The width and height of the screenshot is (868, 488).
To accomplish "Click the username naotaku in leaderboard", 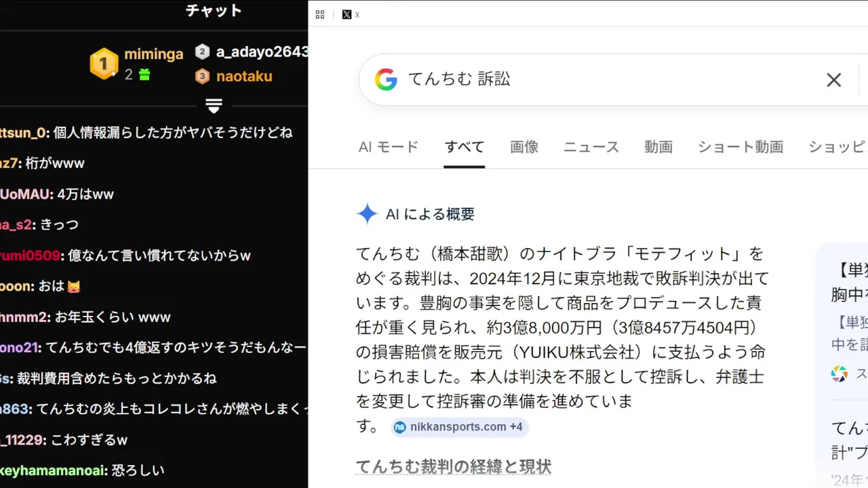I will point(244,77).
